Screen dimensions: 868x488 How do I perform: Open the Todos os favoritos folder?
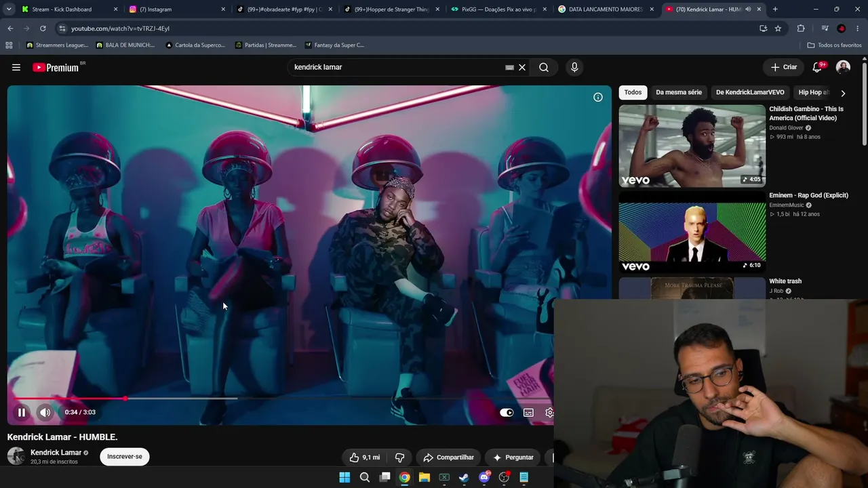834,45
